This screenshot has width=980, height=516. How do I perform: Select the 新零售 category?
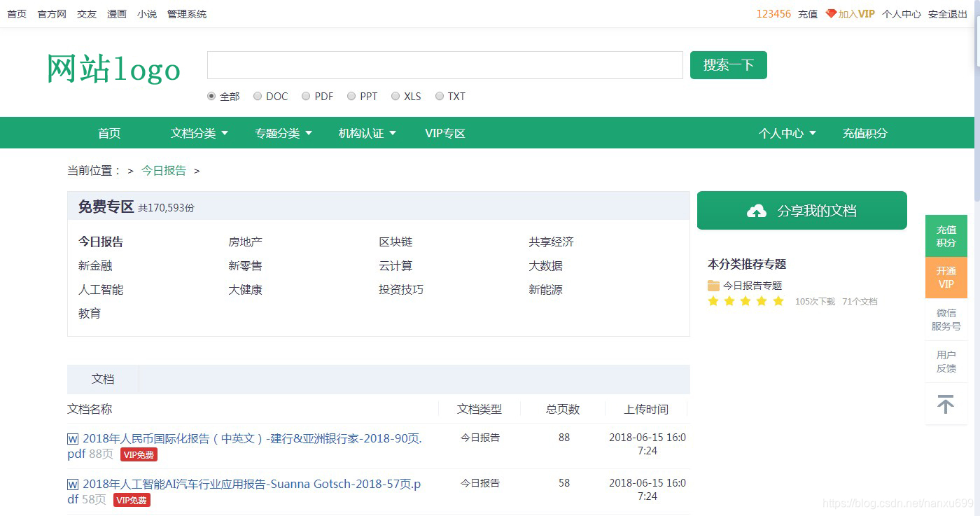245,265
